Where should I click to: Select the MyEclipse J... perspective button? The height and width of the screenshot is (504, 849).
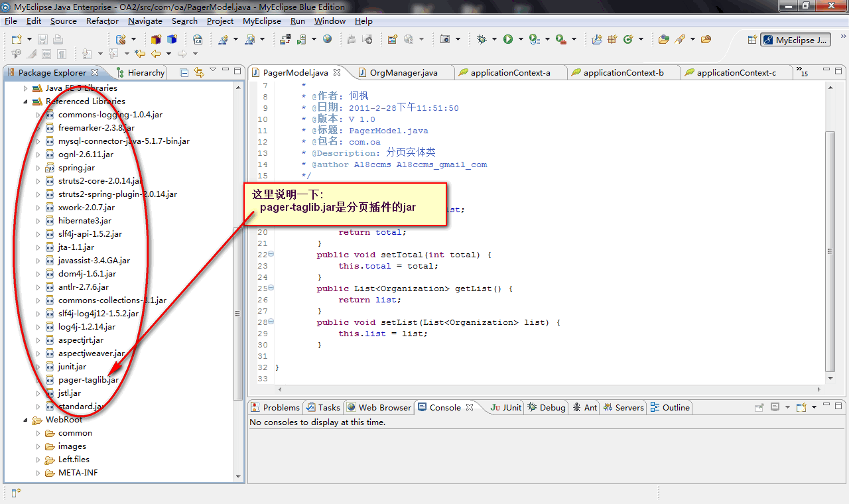pyautogui.click(x=796, y=40)
